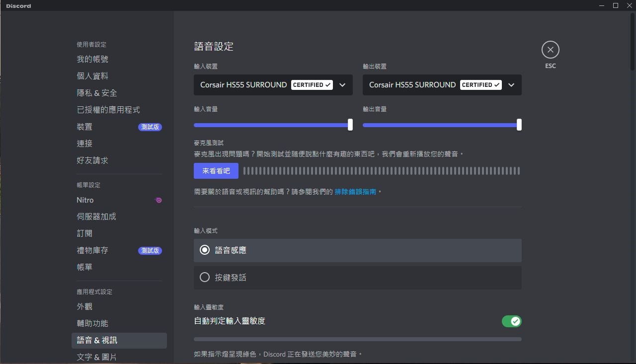
Task: Click the input sensitivity indicator bar
Action: [x=358, y=339]
